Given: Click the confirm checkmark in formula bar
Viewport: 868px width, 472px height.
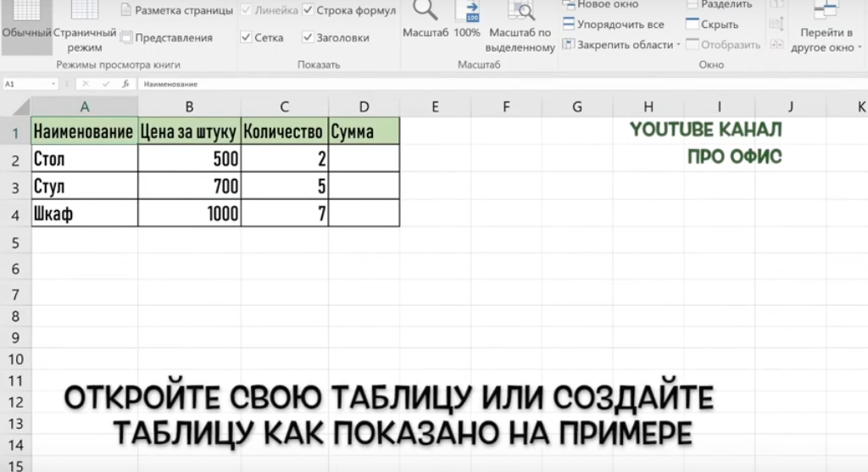Looking at the screenshot, I should [x=106, y=84].
